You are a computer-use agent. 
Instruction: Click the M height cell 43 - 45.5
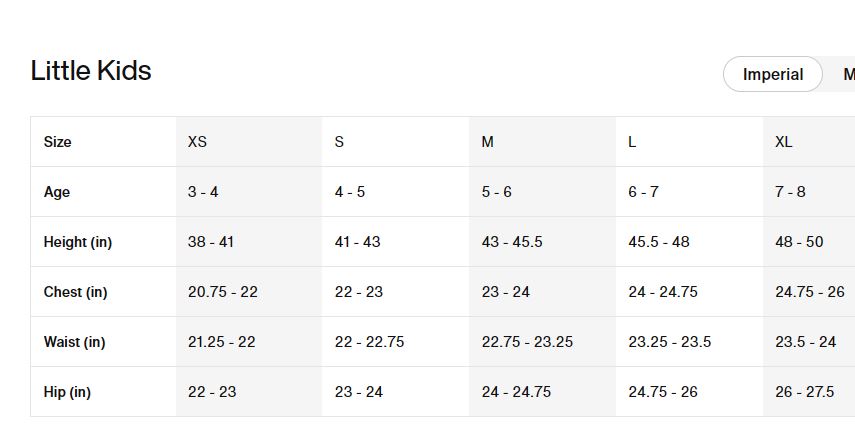512,242
